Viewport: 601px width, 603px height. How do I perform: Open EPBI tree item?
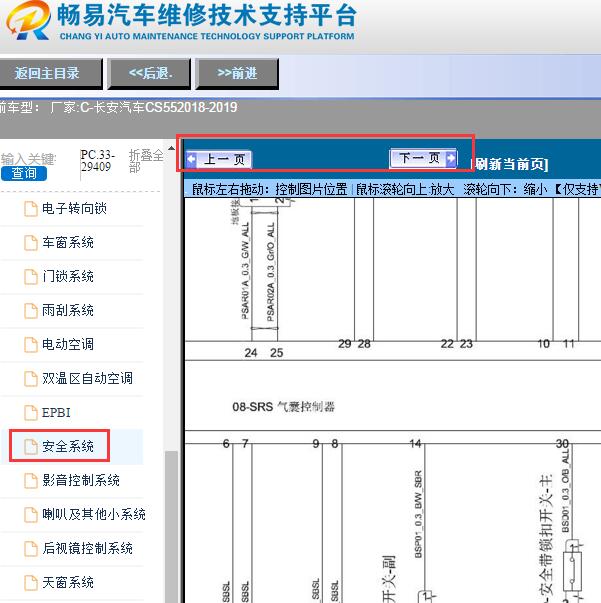point(56,412)
